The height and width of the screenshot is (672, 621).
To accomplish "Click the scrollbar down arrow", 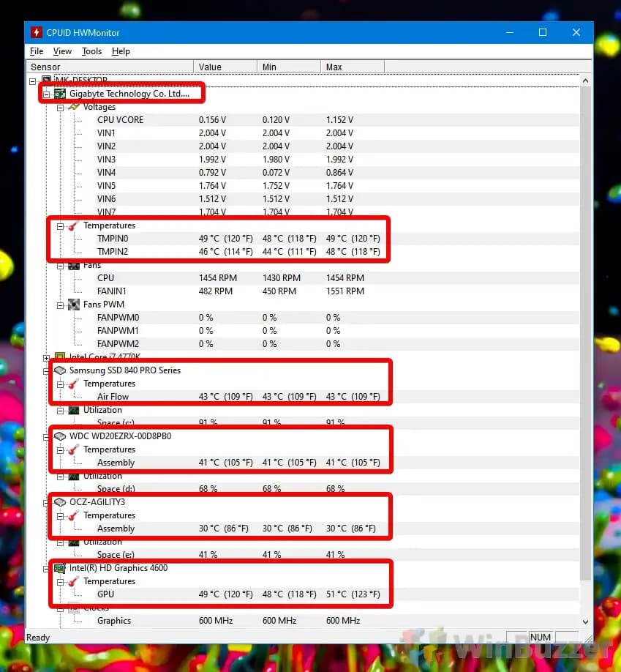I will [585, 621].
